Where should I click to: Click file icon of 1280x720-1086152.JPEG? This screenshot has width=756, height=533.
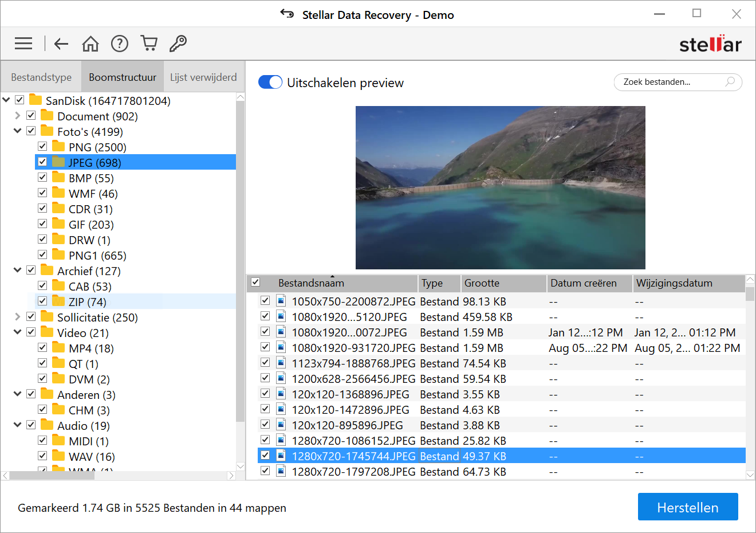[x=281, y=440]
